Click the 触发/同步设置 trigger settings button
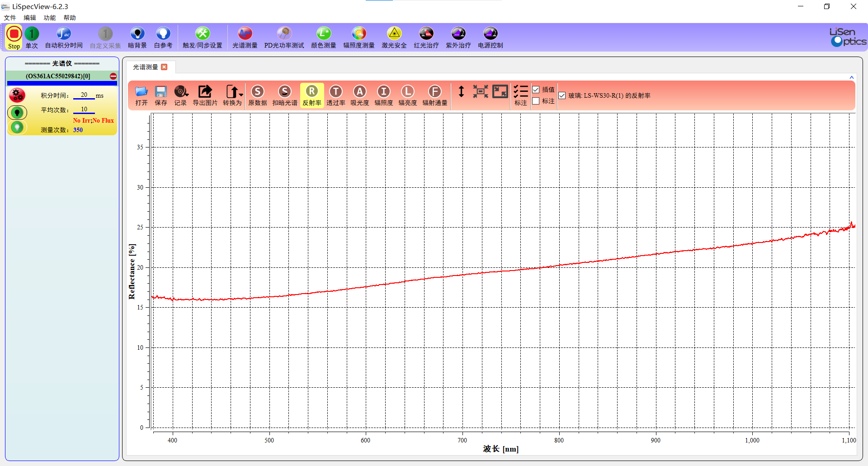The height and width of the screenshot is (466, 868). (202, 34)
